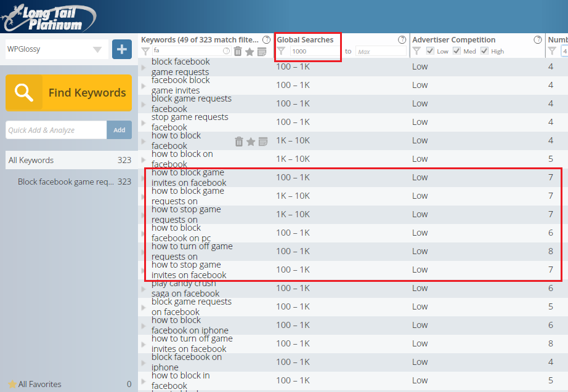
Task: Toggle Low competition checkbox
Action: [x=430, y=50]
